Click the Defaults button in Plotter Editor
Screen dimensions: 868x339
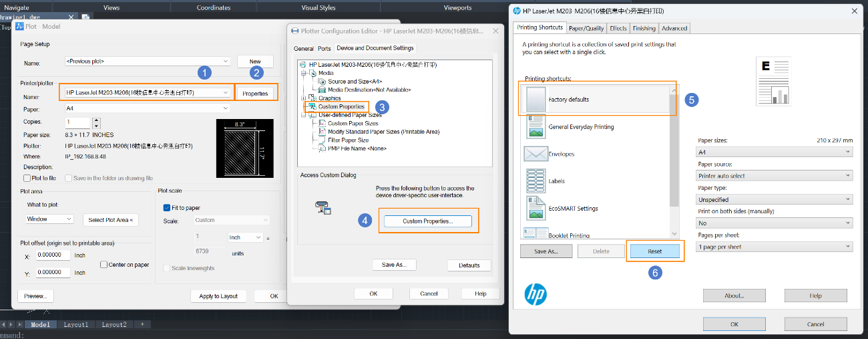click(469, 265)
